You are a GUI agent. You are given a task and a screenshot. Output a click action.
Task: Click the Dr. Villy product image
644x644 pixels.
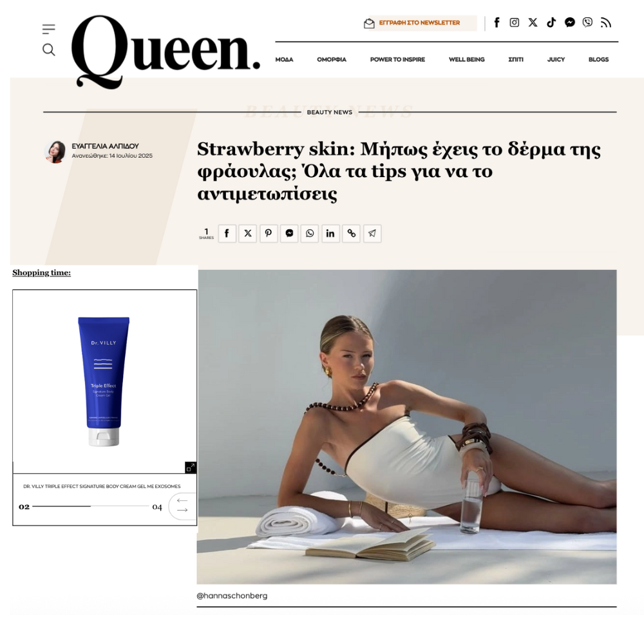[x=104, y=381]
